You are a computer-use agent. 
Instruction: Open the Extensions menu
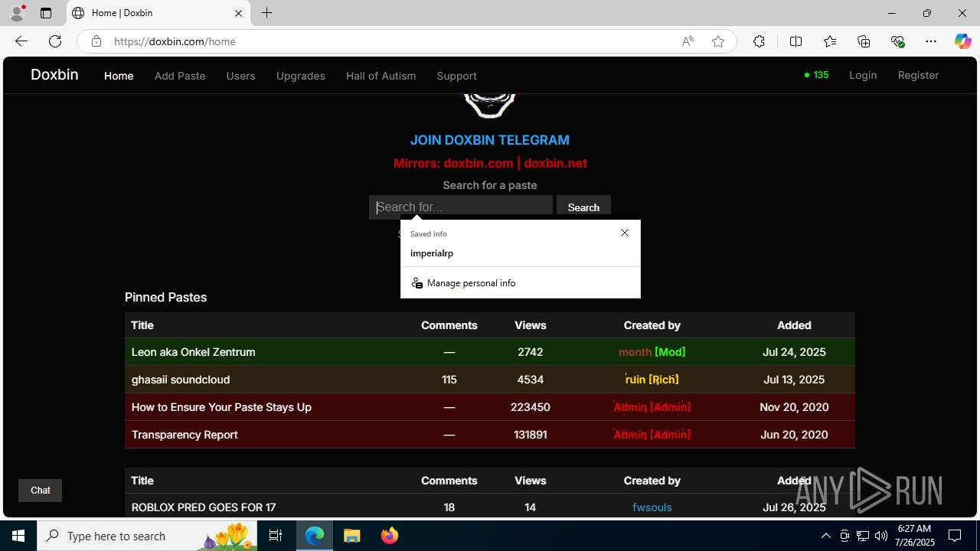(x=759, y=41)
